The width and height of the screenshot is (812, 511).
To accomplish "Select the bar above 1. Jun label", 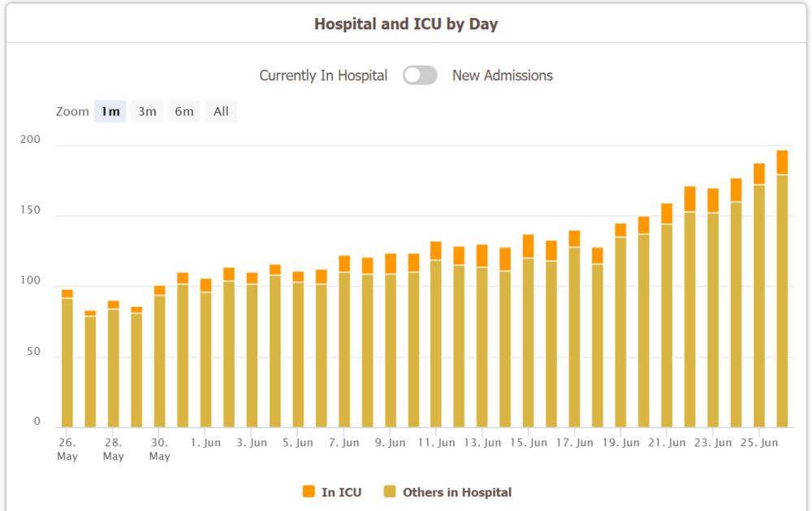I will click(205, 353).
